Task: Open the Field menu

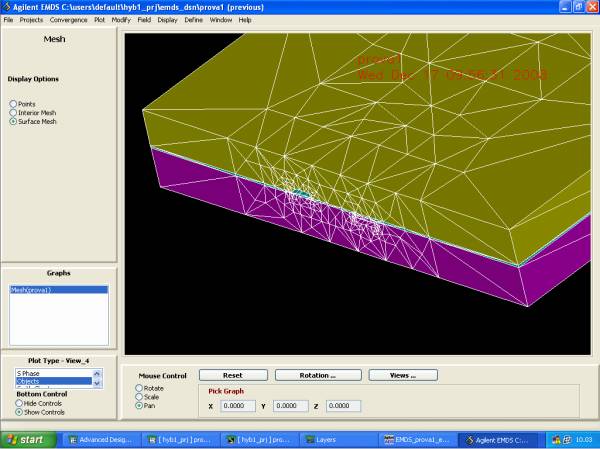Action: [x=144, y=20]
